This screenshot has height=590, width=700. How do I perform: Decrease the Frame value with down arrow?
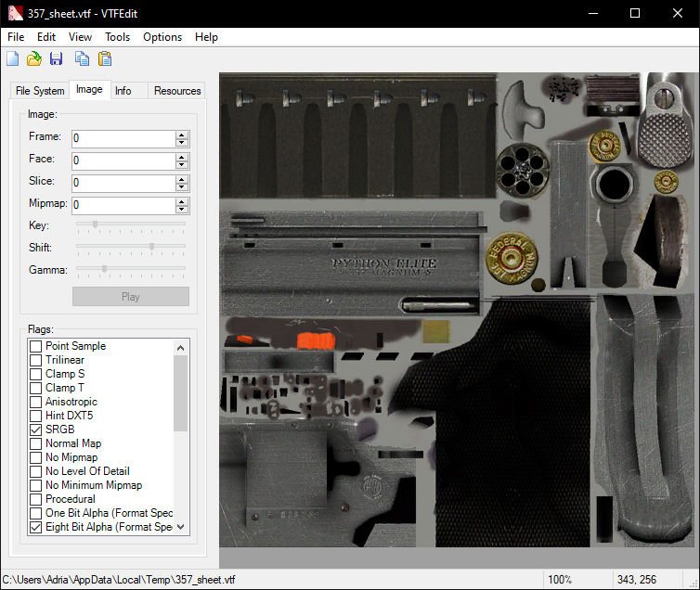pos(182,143)
